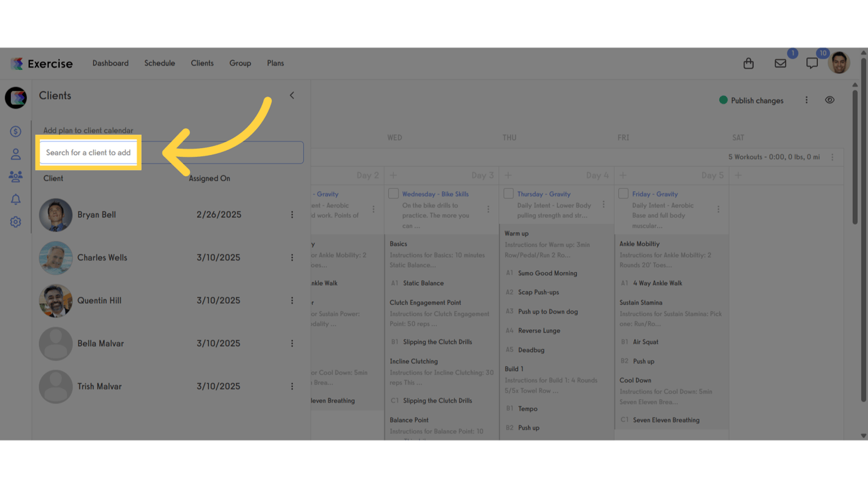
Task: Check the Wednesday - Bike Skills workout checkbox
Action: coord(392,194)
